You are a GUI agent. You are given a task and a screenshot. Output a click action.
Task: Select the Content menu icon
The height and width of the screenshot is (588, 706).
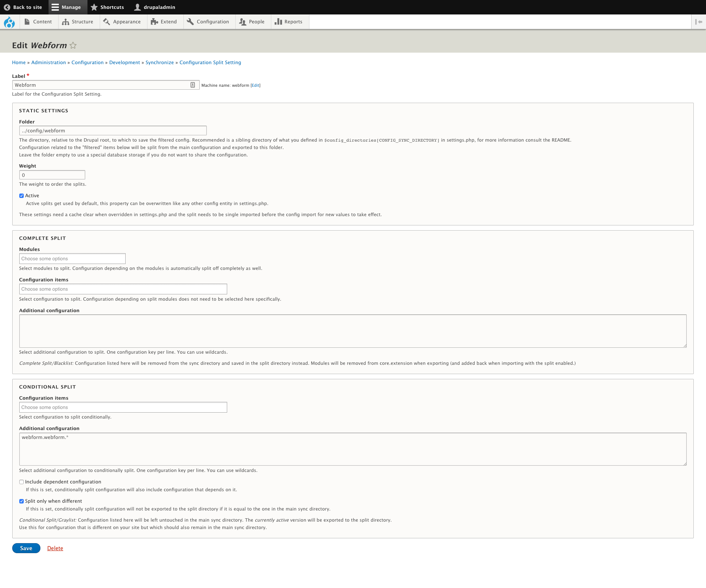(x=27, y=22)
